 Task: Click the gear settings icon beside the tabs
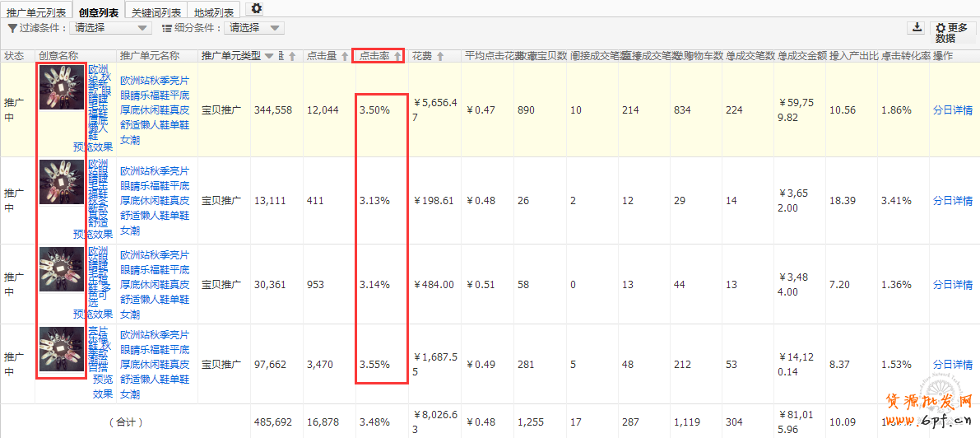(257, 8)
